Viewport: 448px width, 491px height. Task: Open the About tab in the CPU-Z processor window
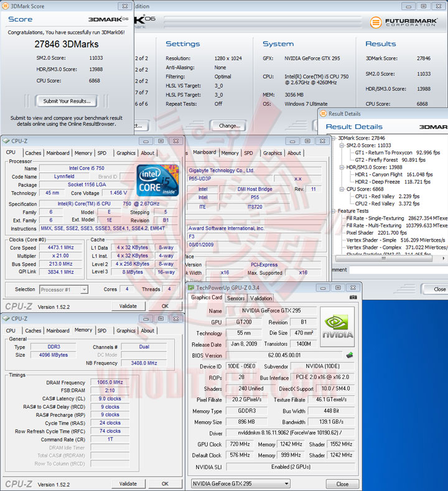tap(147, 153)
